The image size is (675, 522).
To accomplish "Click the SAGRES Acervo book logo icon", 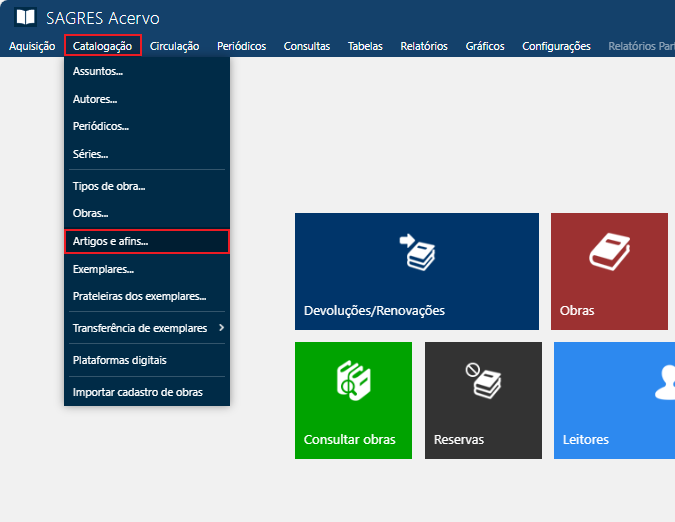I will point(25,18).
